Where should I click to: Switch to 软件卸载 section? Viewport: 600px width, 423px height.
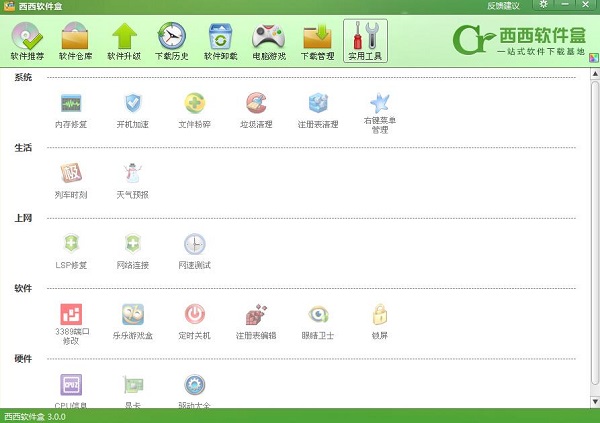click(220, 41)
